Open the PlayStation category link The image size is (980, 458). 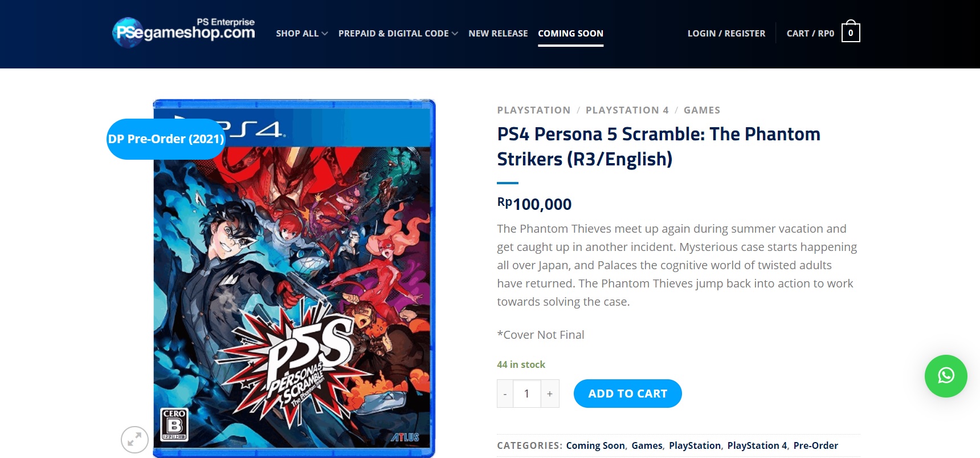coord(695,445)
